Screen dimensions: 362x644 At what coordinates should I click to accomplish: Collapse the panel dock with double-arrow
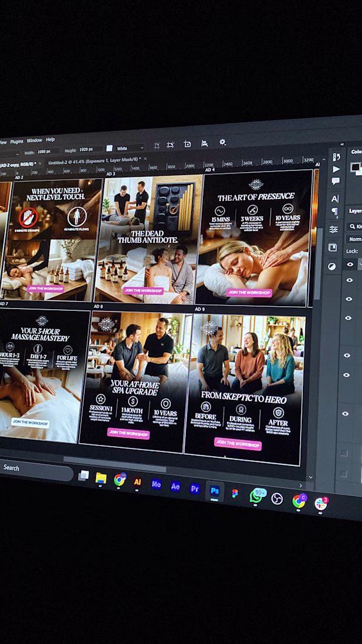click(x=342, y=144)
